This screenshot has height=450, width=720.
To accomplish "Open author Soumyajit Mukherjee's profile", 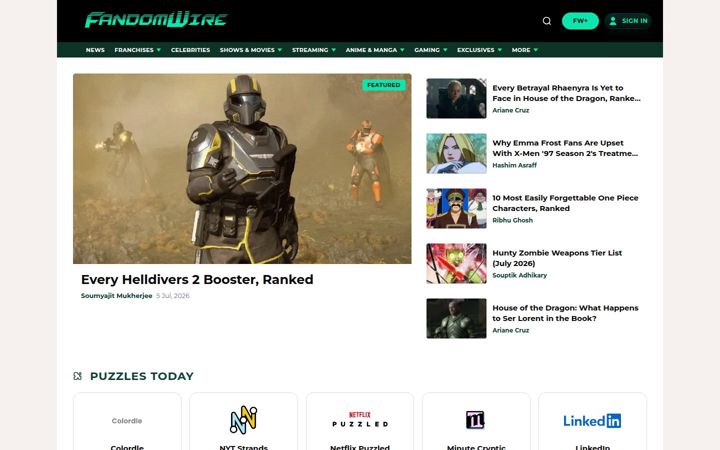I will [x=117, y=296].
